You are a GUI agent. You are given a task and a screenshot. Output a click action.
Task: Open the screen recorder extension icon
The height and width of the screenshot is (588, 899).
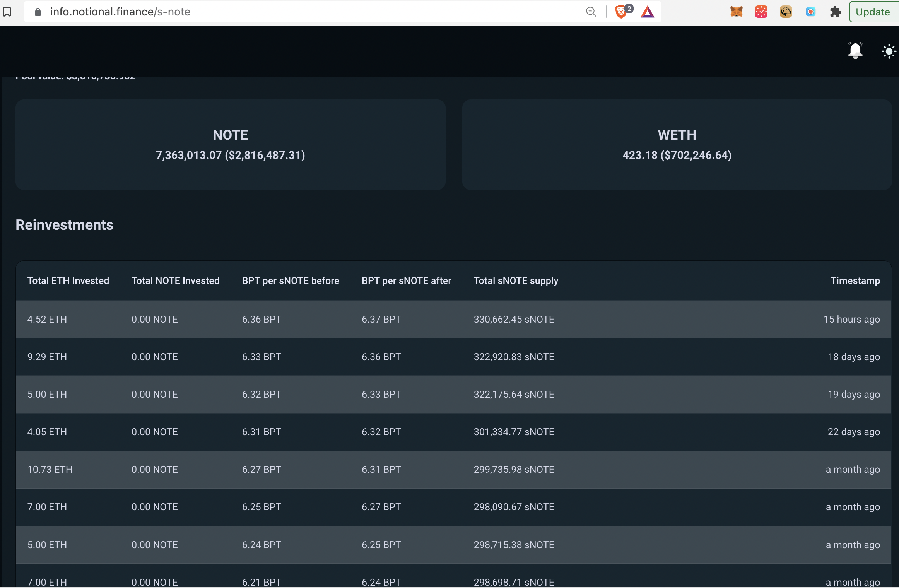(x=810, y=12)
